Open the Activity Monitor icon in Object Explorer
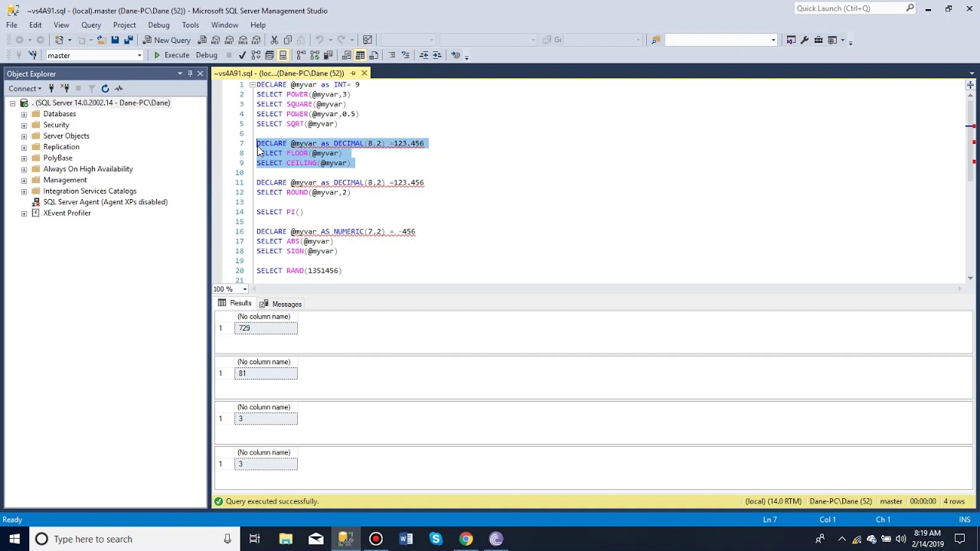 coord(119,89)
